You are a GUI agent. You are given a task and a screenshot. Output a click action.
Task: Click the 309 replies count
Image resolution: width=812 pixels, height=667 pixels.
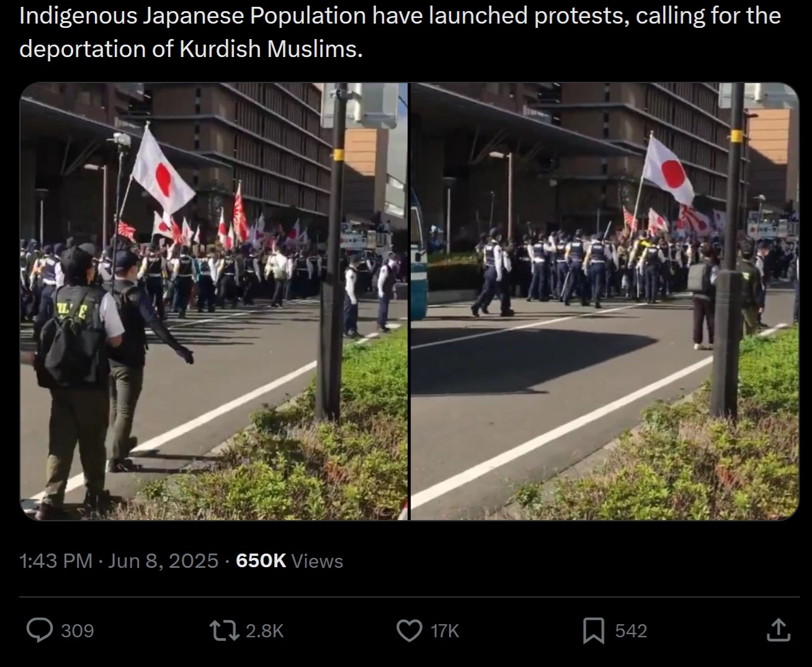(x=78, y=631)
